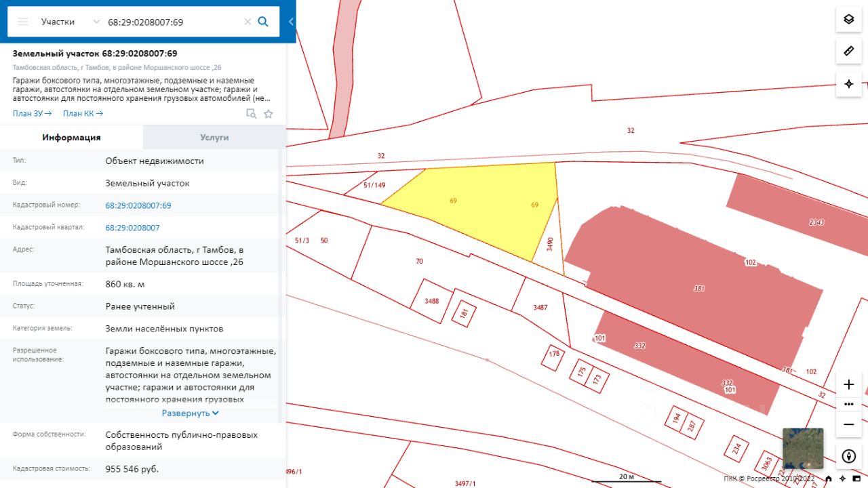Select the ruler measurement tool

(848, 52)
